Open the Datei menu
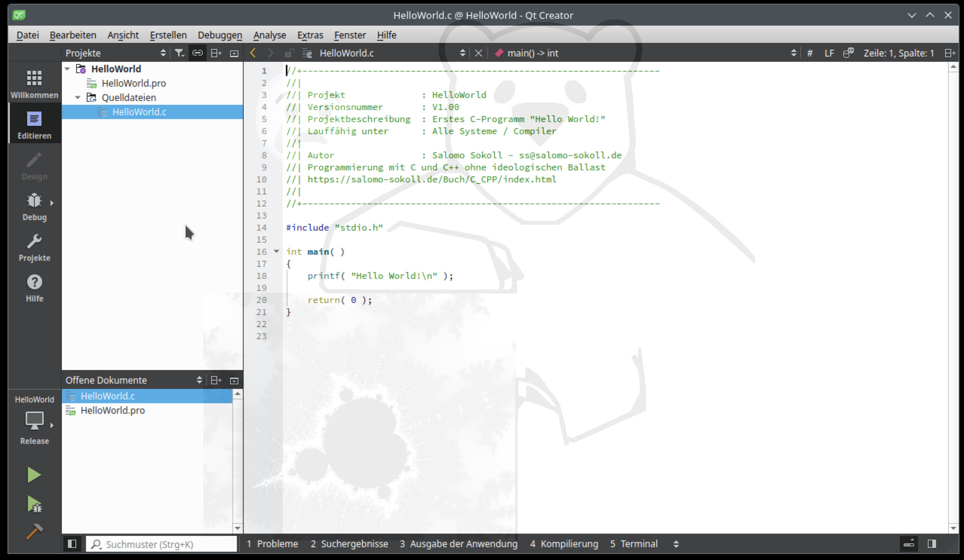The width and height of the screenshot is (964, 560). [x=28, y=35]
